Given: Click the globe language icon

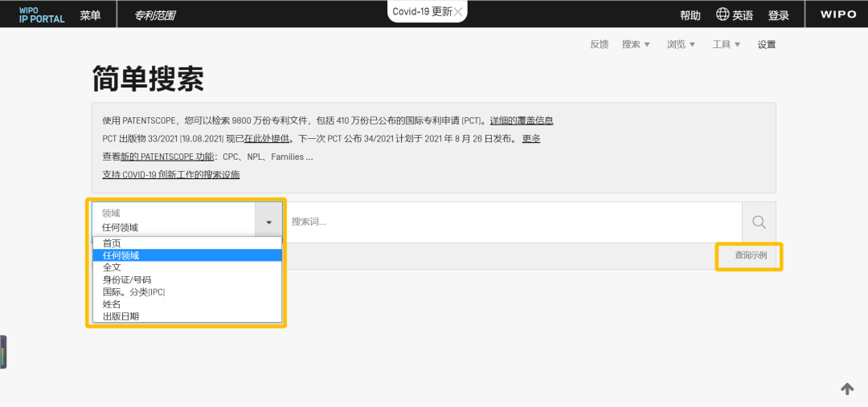Looking at the screenshot, I should pos(723,14).
